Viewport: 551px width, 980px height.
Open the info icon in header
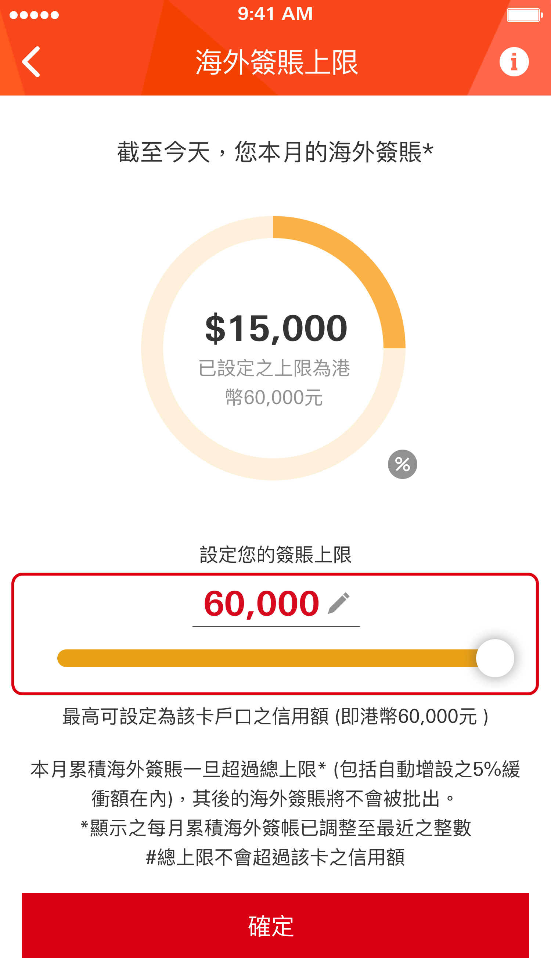514,62
